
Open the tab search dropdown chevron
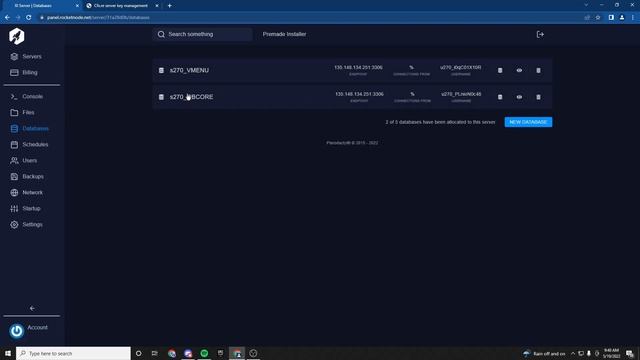[x=586, y=5]
